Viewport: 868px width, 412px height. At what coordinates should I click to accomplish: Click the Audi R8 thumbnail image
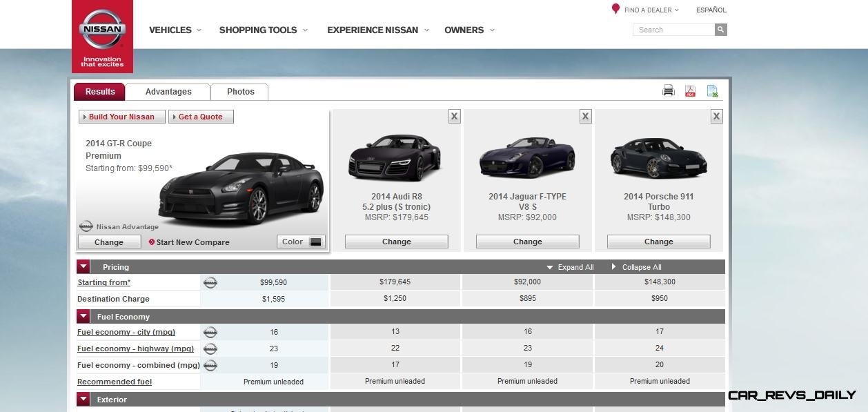click(395, 157)
